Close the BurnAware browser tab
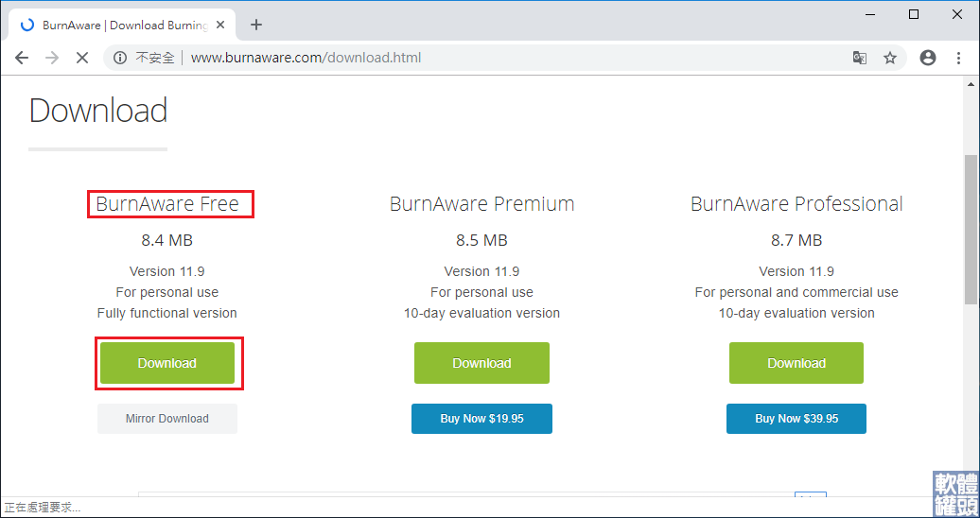This screenshot has height=518, width=980. coord(220,25)
